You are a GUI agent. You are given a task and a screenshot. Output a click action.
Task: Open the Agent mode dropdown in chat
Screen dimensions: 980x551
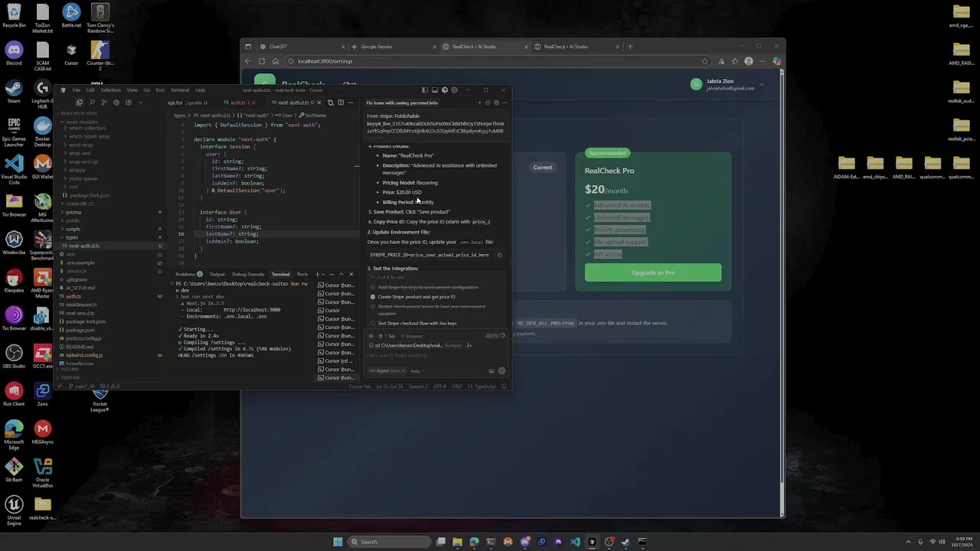387,370
